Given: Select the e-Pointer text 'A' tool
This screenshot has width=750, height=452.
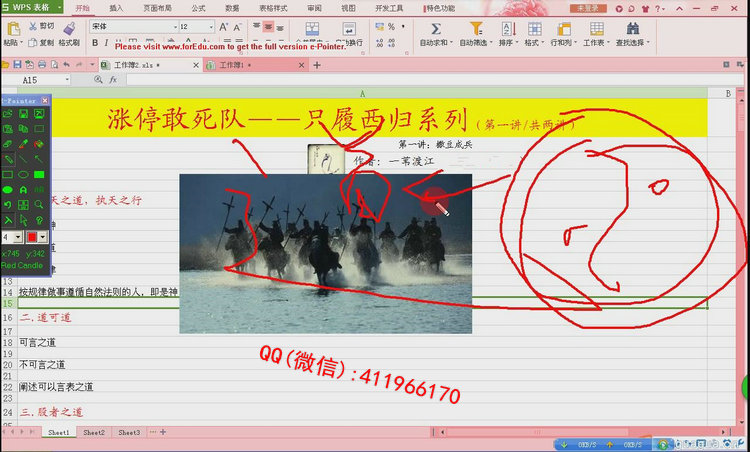Looking at the screenshot, I should [x=23, y=190].
